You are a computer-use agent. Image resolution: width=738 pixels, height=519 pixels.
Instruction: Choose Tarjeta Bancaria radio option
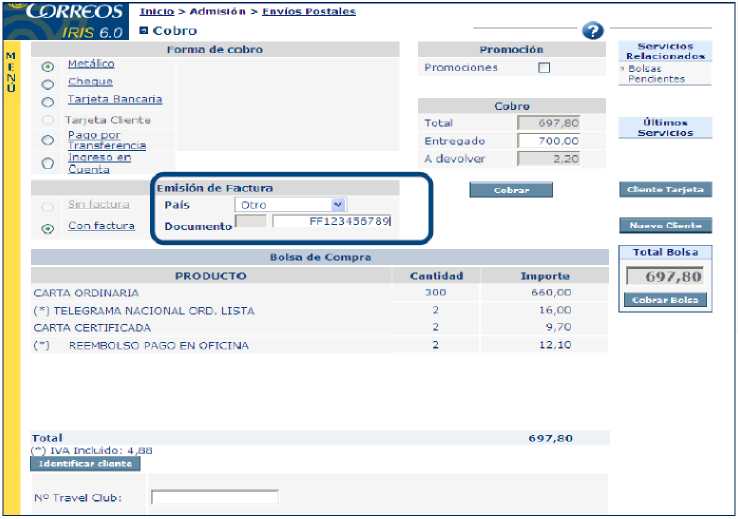coord(48,102)
